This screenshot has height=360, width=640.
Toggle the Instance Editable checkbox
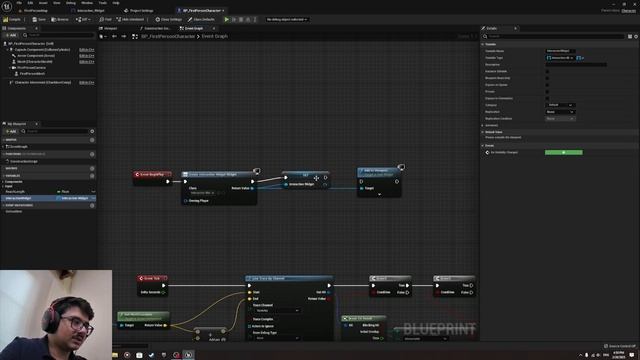(547, 71)
